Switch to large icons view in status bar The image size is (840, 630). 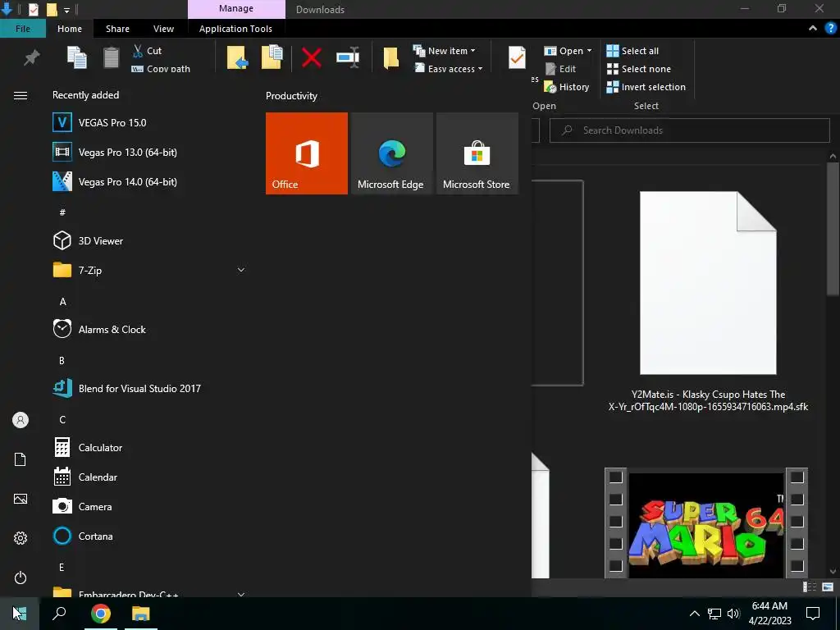tap(828, 587)
